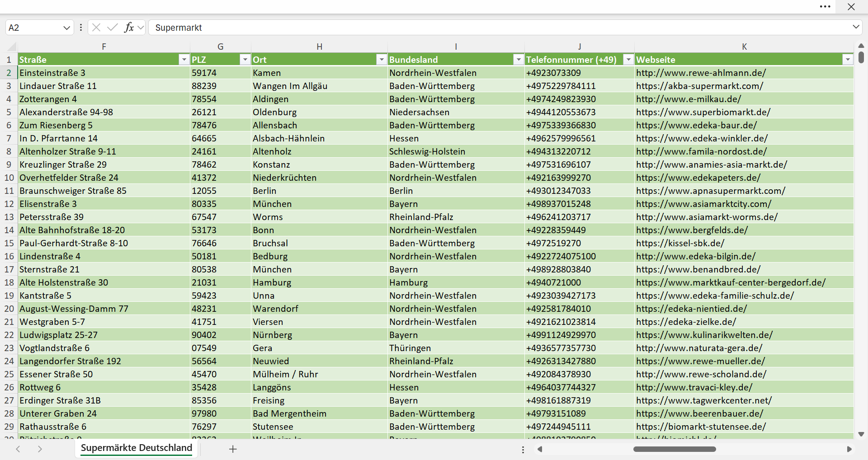This screenshot has width=868, height=460.
Task: Select column J header
Action: coord(580,47)
